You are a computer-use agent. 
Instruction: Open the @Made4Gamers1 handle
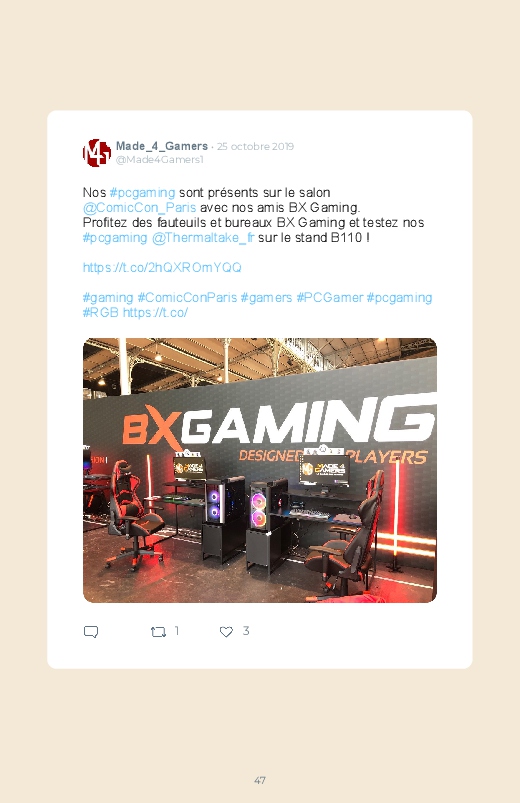[159, 160]
